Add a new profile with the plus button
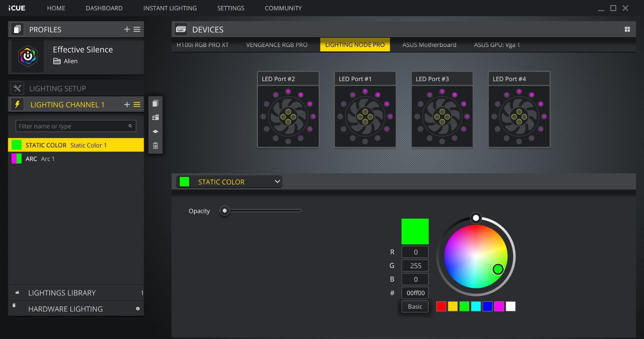Screen dimensions: 644x339 click(x=126, y=29)
